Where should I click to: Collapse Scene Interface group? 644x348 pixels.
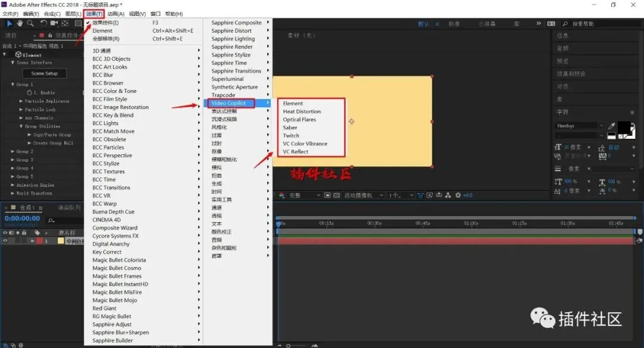coord(13,63)
